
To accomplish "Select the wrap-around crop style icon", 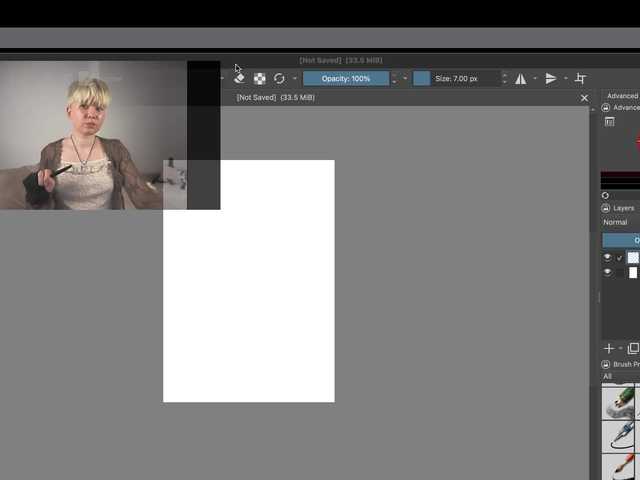I will click(580, 78).
